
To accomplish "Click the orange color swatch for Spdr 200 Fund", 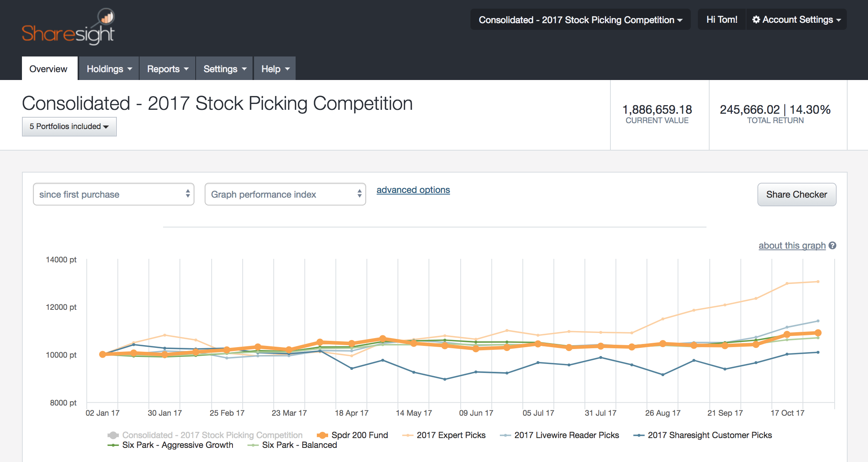I will 323,435.
